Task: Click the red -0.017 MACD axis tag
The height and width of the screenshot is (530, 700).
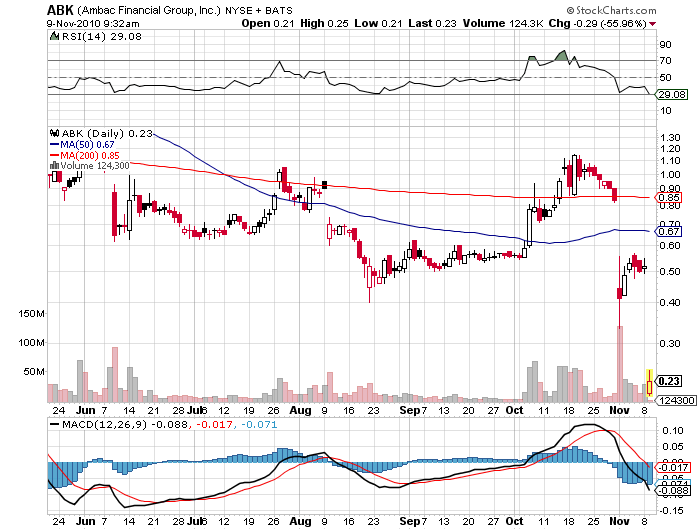Action: [x=672, y=467]
